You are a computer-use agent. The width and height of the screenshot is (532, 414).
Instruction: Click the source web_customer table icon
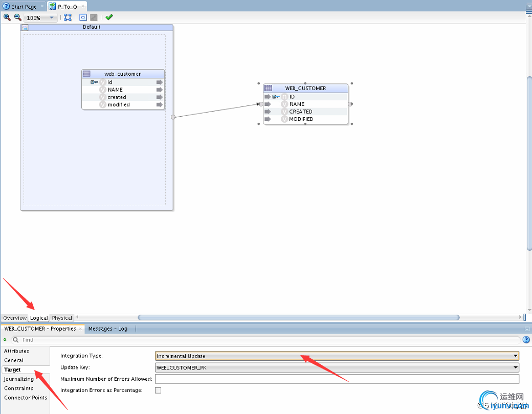pos(86,74)
